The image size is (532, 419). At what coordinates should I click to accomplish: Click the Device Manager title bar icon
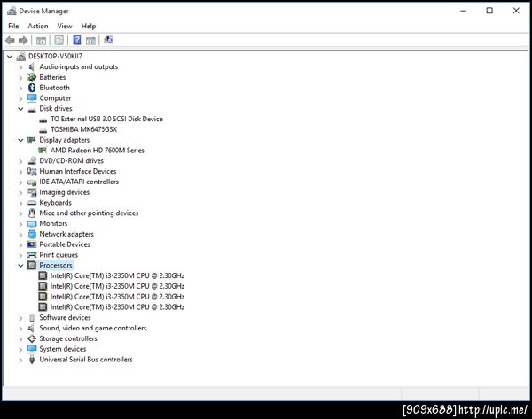click(12, 11)
